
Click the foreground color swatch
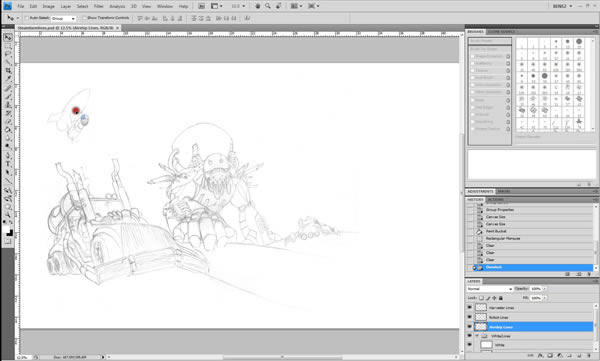pyautogui.click(x=7, y=230)
